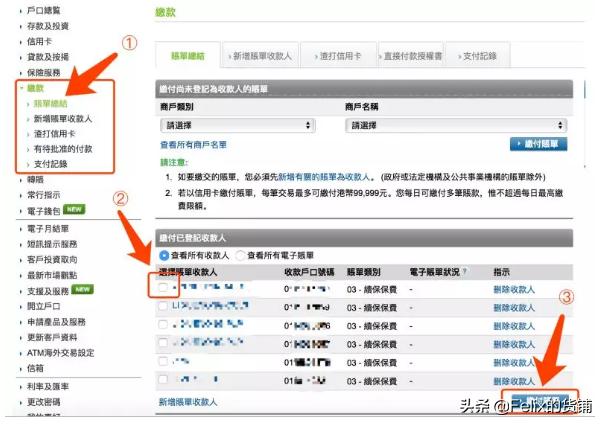Open 電子月結單 in the sidebar
This screenshot has width=604, height=426.
click(x=47, y=229)
